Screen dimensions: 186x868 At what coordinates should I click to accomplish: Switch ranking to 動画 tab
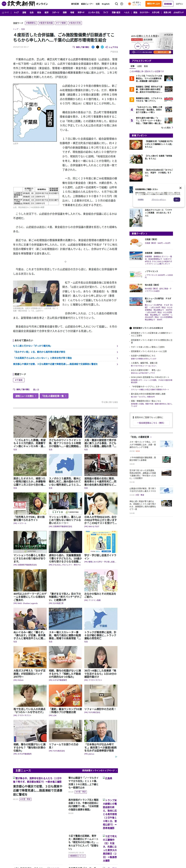point(146,66)
